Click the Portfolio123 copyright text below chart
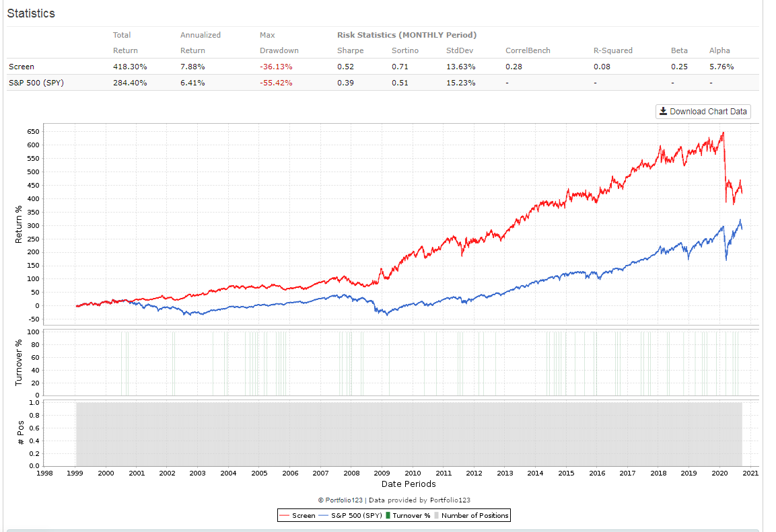Screen dimensions: 776x532 click(x=394, y=500)
